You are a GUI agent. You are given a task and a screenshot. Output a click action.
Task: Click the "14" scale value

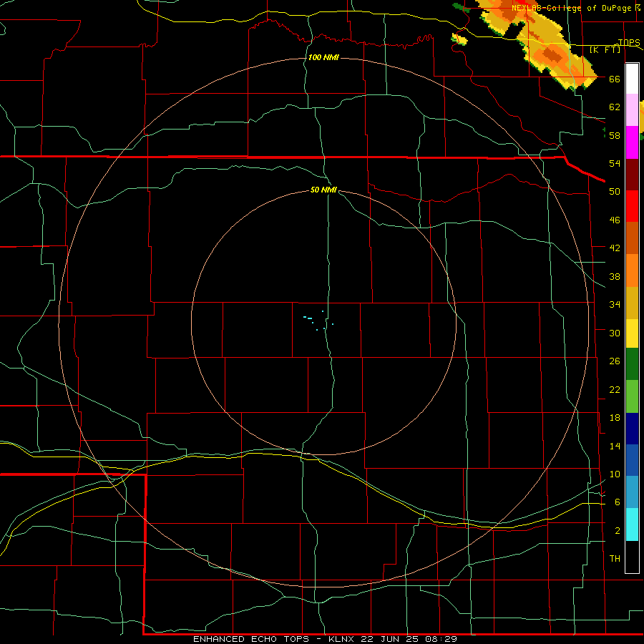click(x=615, y=446)
